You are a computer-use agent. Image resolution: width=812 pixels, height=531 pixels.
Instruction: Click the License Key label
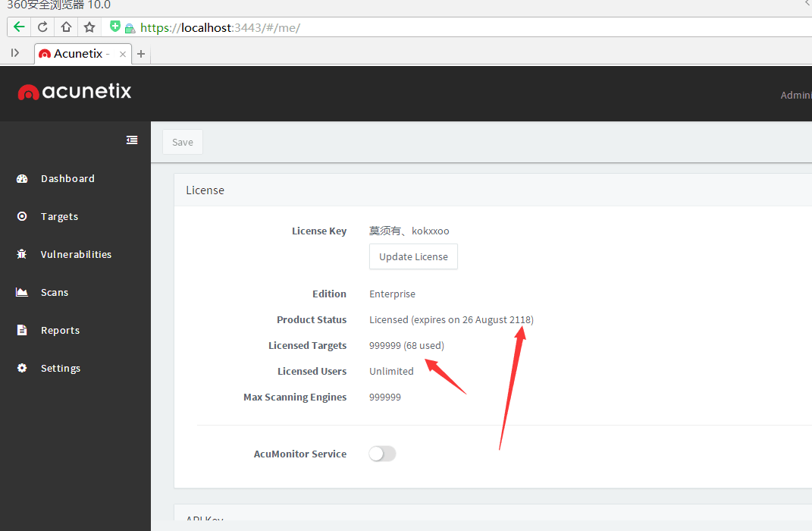[319, 231]
